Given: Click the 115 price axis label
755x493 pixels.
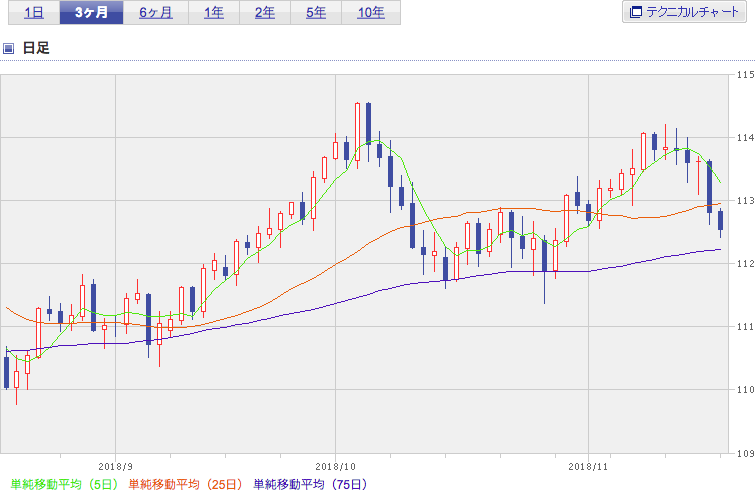Looking at the screenshot, I should [745, 75].
